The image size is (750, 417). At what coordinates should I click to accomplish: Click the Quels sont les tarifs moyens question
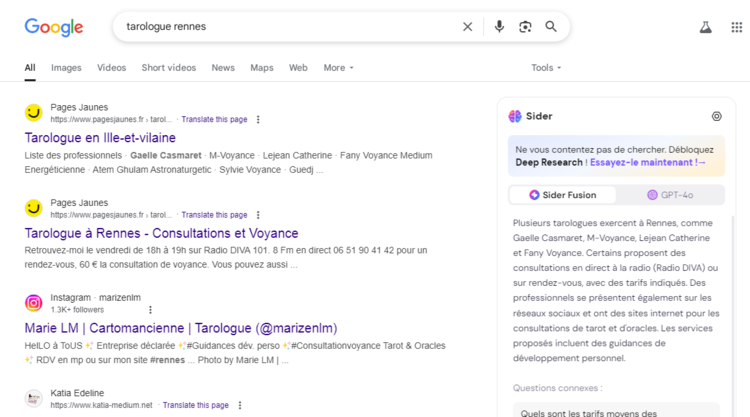(616, 410)
